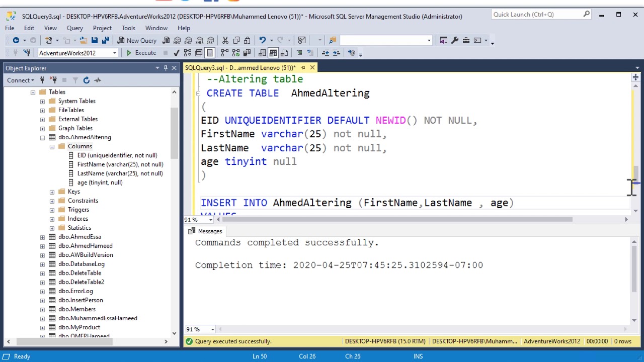Image resolution: width=644 pixels, height=362 pixels.
Task: Open the Edit menu
Action: (29, 28)
